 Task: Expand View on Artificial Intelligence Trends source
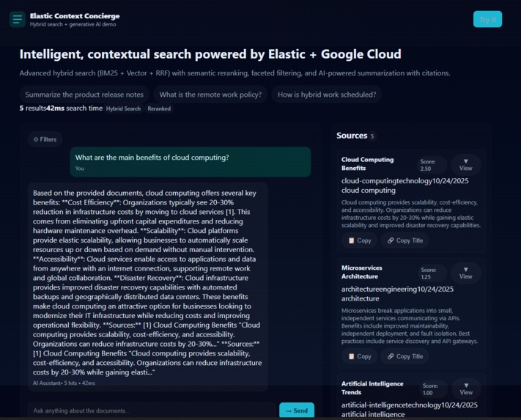point(466,388)
